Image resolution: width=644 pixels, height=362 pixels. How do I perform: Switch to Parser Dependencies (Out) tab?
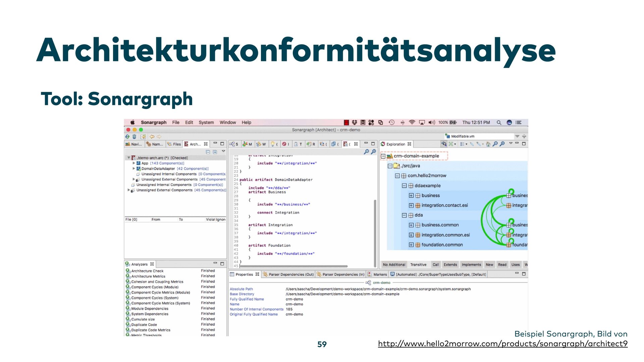point(288,275)
